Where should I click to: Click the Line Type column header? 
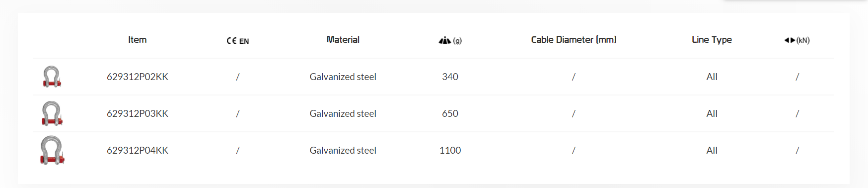pyautogui.click(x=712, y=40)
